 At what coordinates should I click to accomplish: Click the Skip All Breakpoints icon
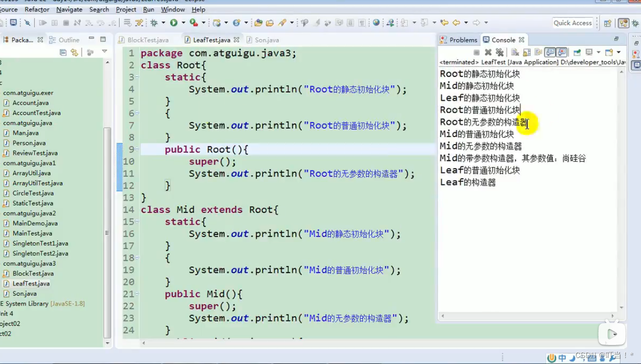[x=28, y=22]
